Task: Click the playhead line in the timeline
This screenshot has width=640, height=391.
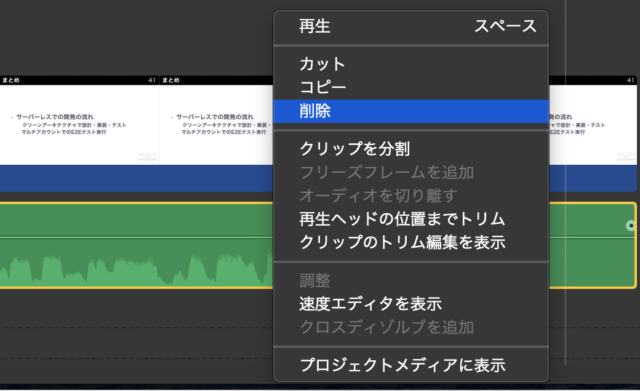Action: click(565, 182)
